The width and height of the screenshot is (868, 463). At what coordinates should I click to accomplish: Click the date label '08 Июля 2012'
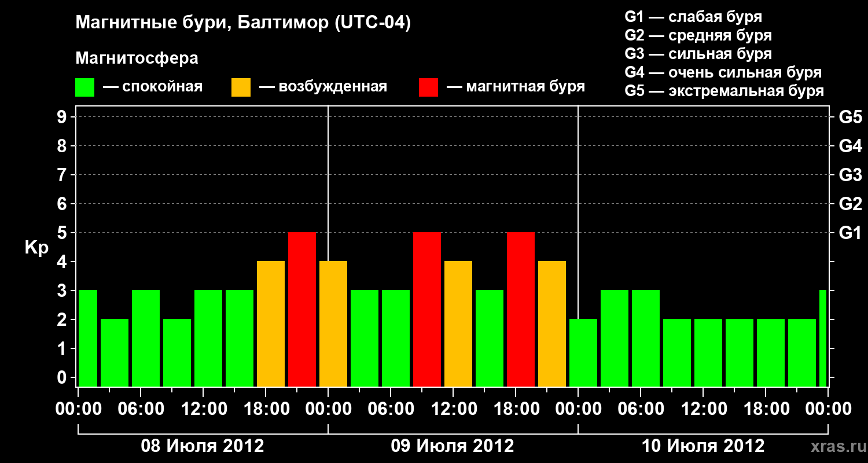point(203,446)
